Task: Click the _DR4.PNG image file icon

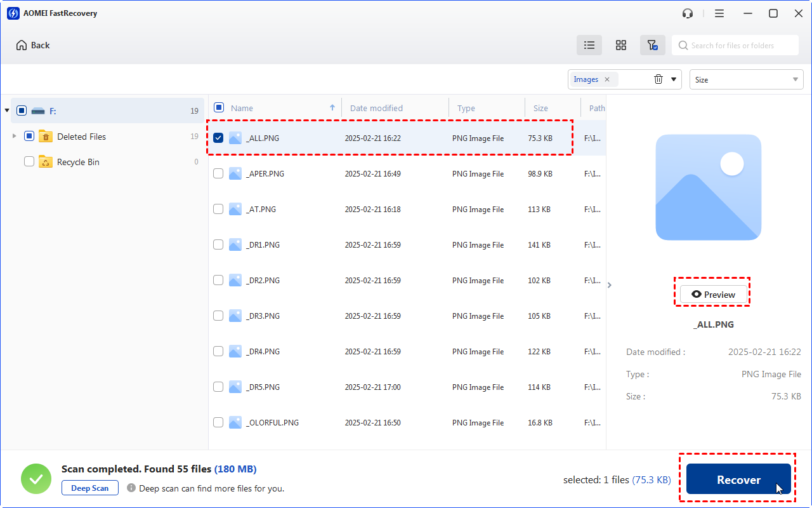Action: pos(235,351)
